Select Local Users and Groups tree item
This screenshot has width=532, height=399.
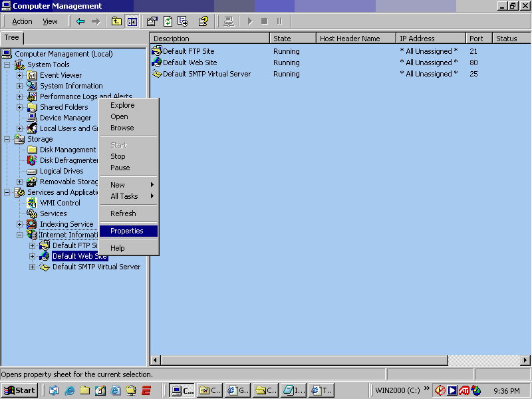[x=69, y=128]
